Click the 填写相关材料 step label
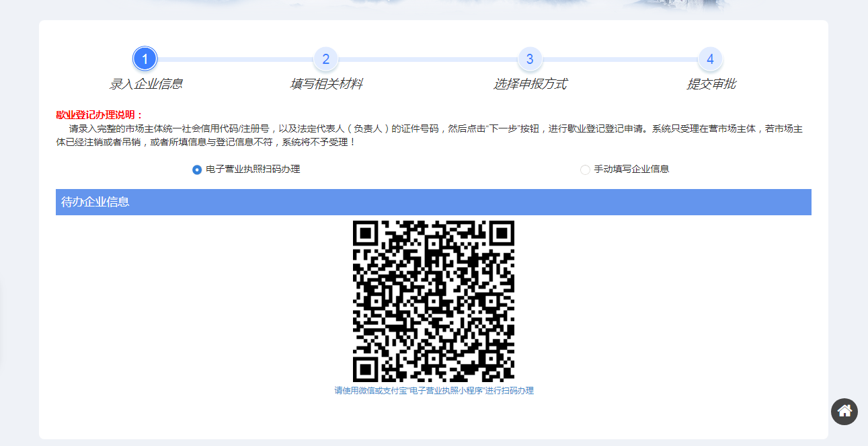Image resolution: width=868 pixels, height=446 pixels. (x=326, y=84)
